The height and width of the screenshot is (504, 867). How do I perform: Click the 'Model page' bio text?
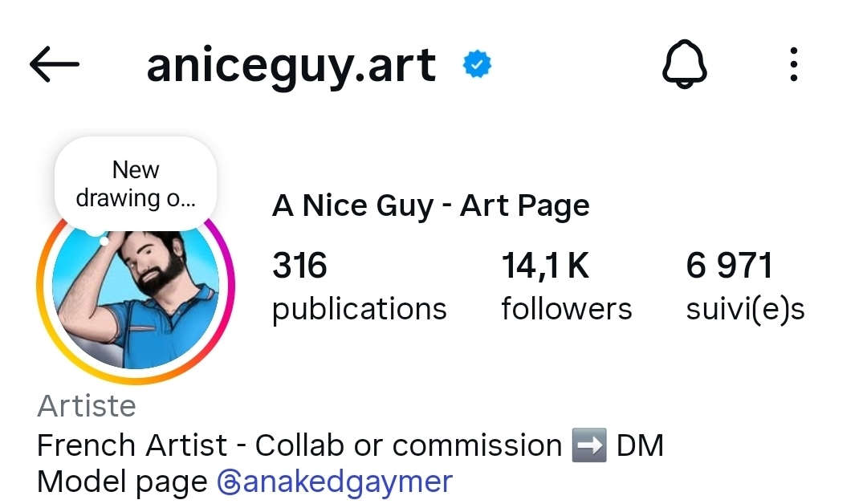122,482
